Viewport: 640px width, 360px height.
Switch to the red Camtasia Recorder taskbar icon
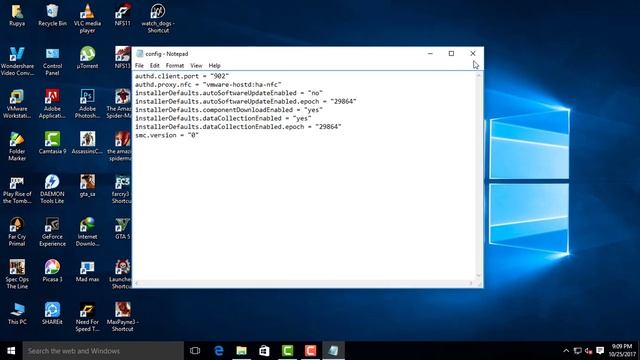pos(310,351)
